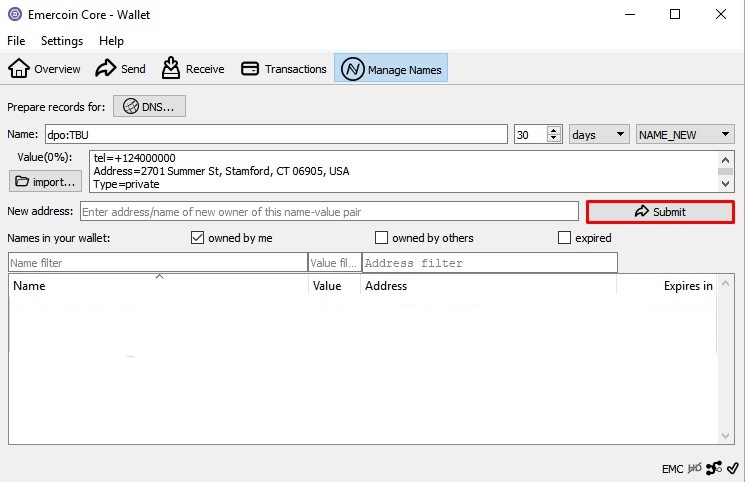Click into the Name field containing dpo:TBU
The height and width of the screenshot is (482, 745).
click(276, 135)
